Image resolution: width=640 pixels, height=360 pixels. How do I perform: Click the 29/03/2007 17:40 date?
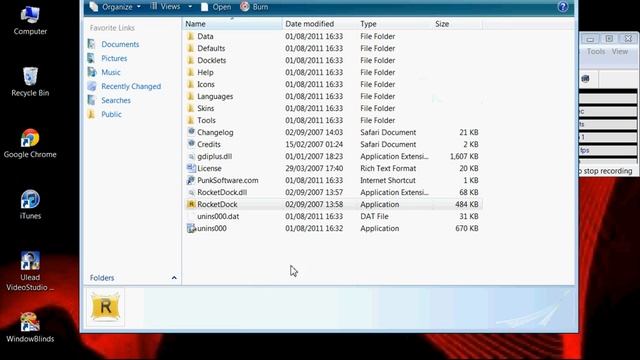(314, 168)
